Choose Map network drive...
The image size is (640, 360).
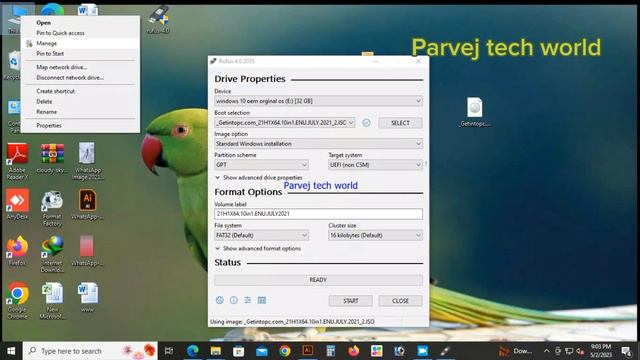[x=80, y=67]
